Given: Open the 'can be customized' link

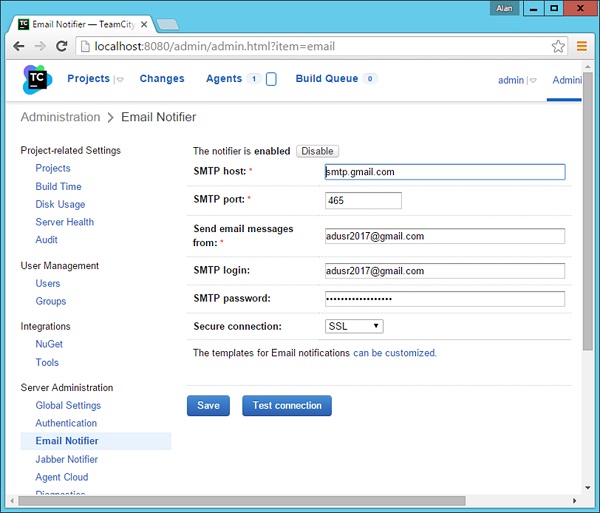Looking at the screenshot, I should [x=395, y=353].
